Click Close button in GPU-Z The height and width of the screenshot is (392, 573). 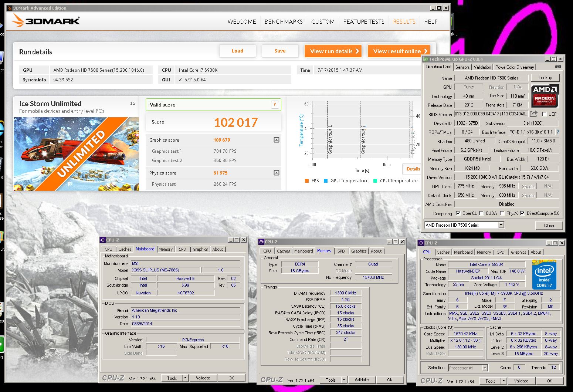click(549, 225)
